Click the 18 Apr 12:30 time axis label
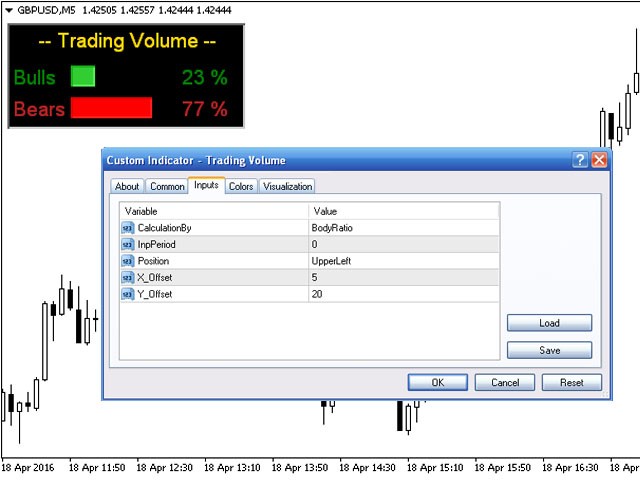Screen dimensions: 640x480 coord(164,468)
